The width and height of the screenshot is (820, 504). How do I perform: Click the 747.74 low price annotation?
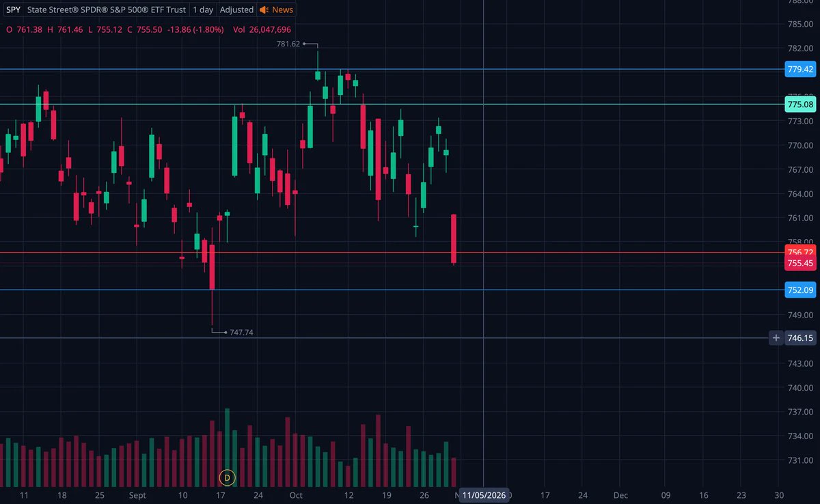241,333
